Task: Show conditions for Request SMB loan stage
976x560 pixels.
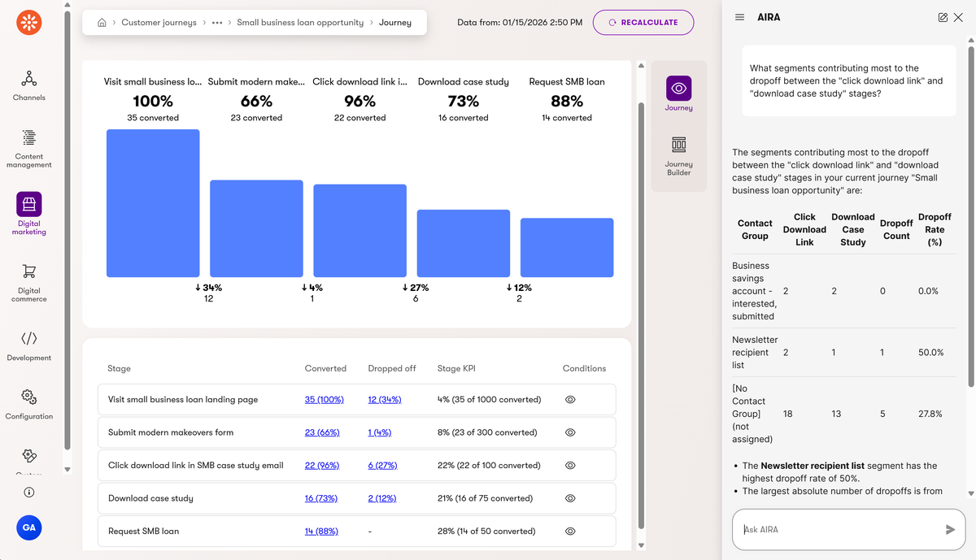Action: [570, 531]
